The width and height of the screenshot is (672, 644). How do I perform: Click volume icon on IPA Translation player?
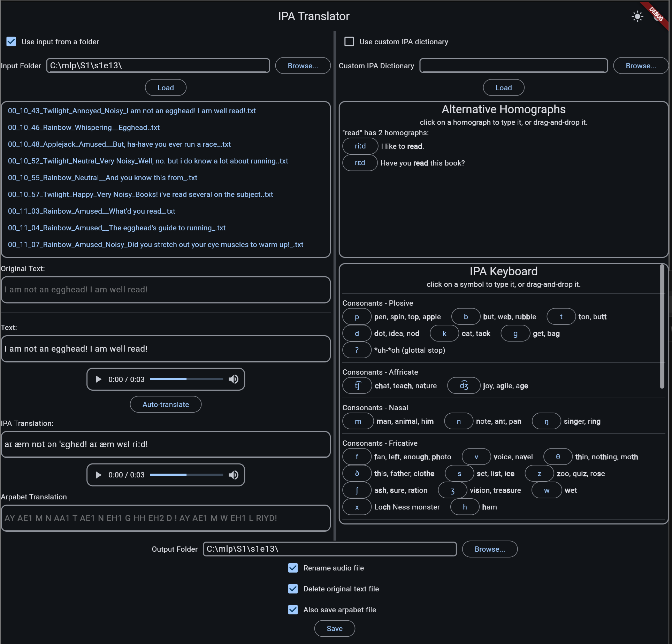(x=234, y=475)
